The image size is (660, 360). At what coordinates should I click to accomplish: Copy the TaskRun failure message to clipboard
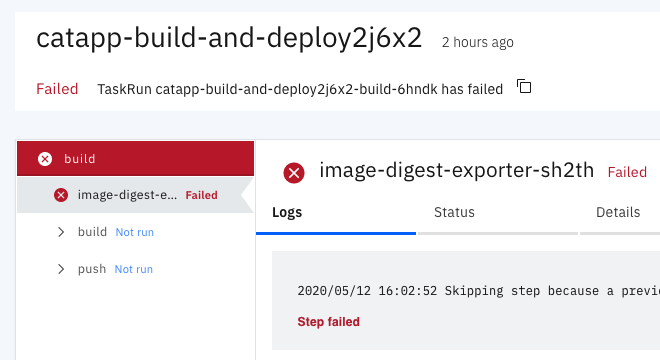tap(524, 87)
